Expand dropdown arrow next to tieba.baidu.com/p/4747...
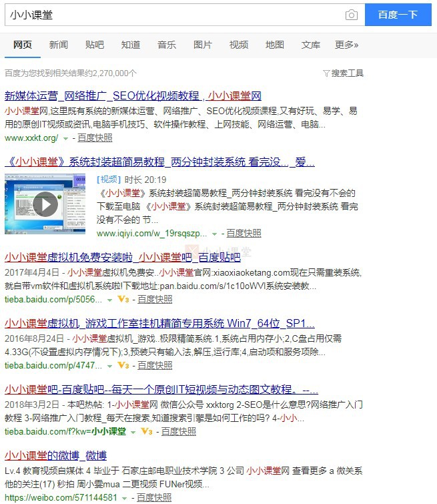Screen dimensions: 437x504 [x=109, y=366]
